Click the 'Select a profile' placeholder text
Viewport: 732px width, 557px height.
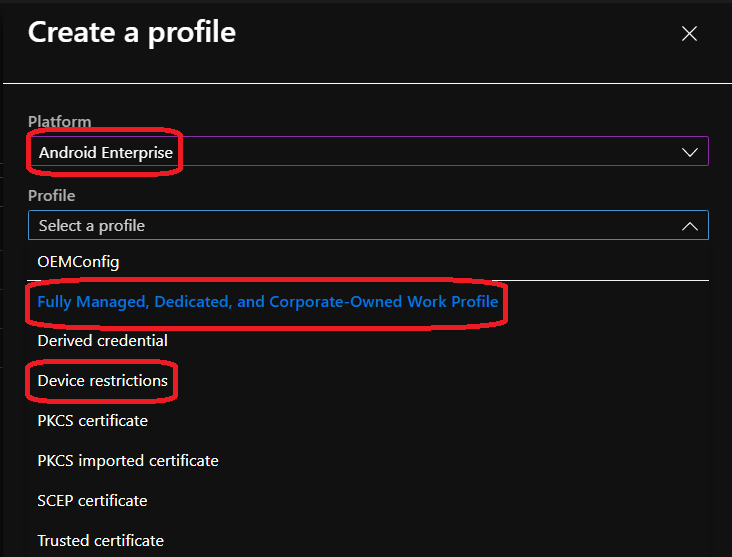(x=92, y=226)
